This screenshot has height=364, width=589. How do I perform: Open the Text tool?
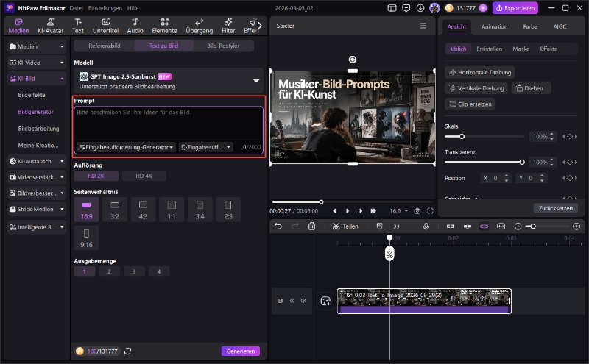coord(78,26)
